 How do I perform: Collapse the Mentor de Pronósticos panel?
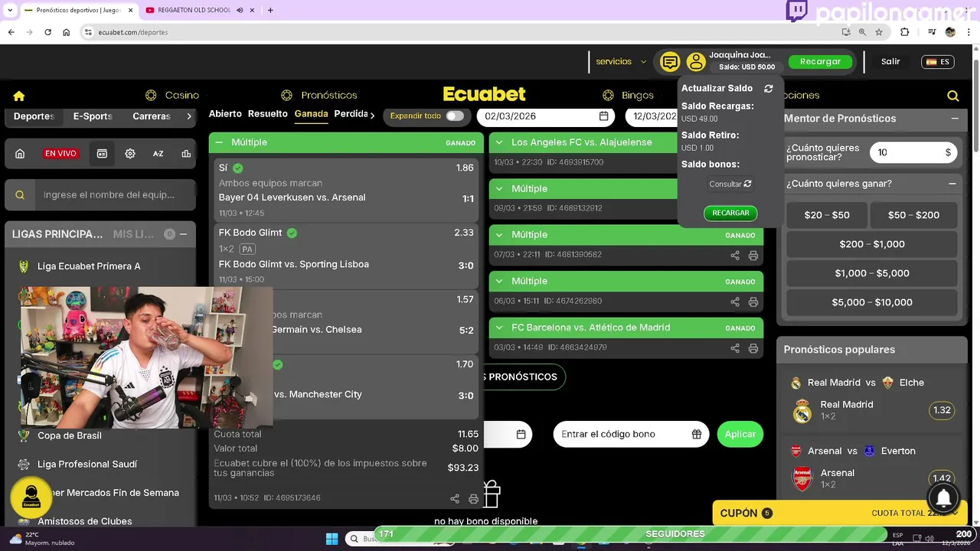point(955,119)
